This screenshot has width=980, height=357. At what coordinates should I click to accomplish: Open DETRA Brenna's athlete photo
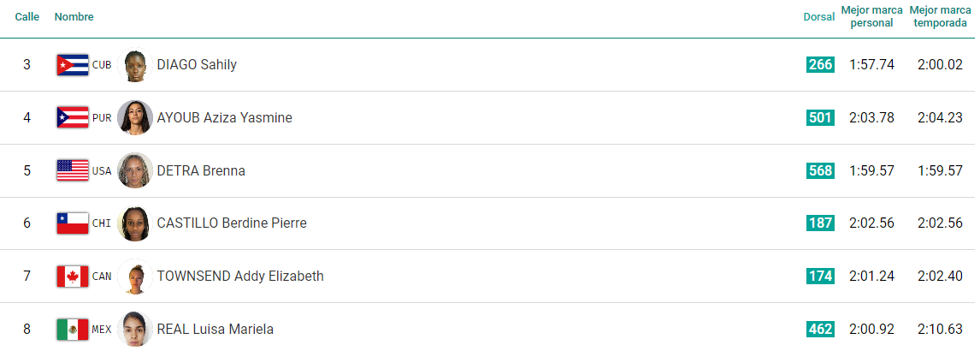point(135,170)
